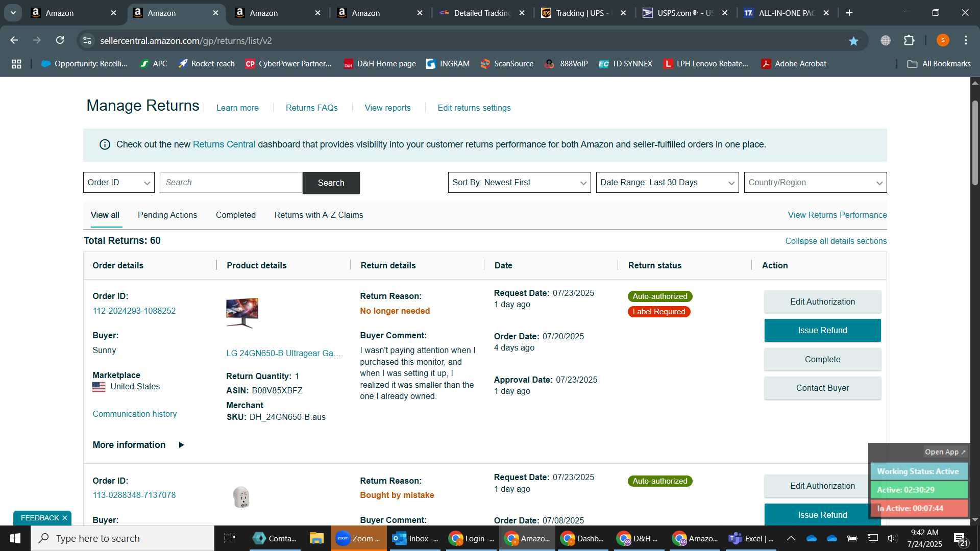Collapse all details sections
The image size is (980, 551).
tap(836, 241)
